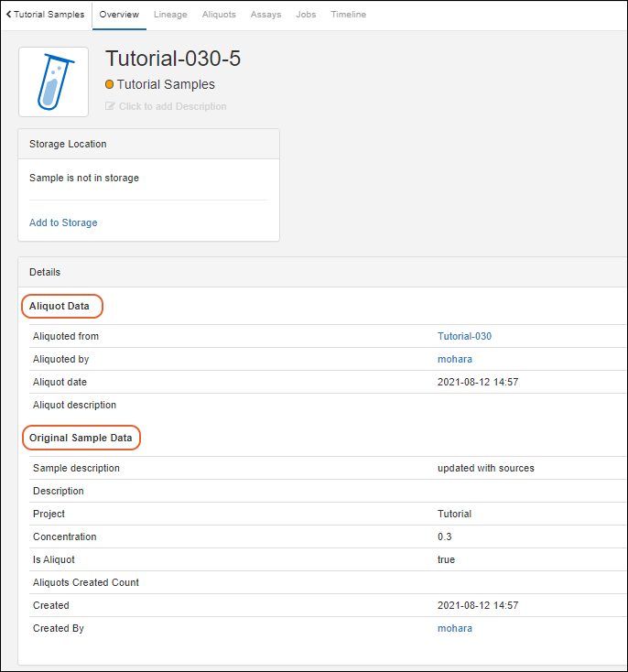Click the pencil edit icon for Description
Image resolution: width=628 pixels, height=672 pixels.
click(x=111, y=106)
